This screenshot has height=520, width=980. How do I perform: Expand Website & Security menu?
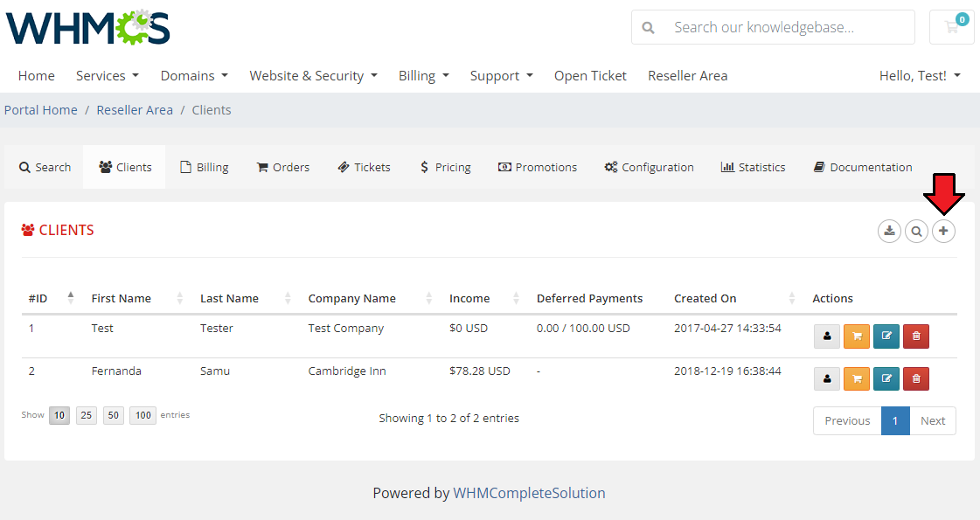[x=313, y=76]
